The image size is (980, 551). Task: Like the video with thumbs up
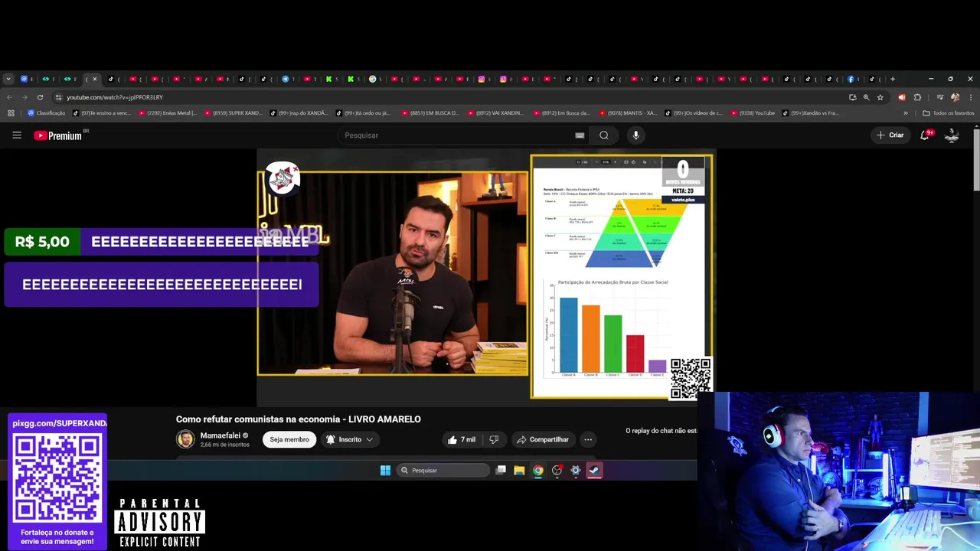click(x=462, y=439)
